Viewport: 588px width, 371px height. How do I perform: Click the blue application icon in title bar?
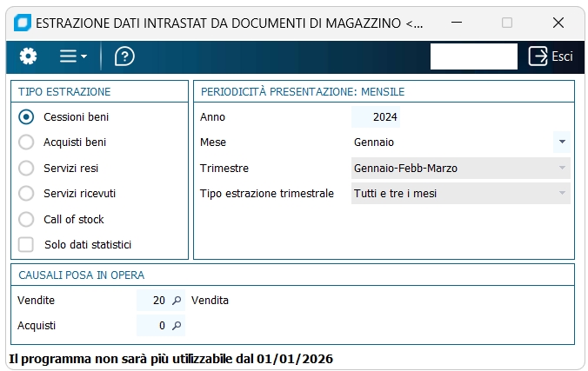(x=22, y=23)
